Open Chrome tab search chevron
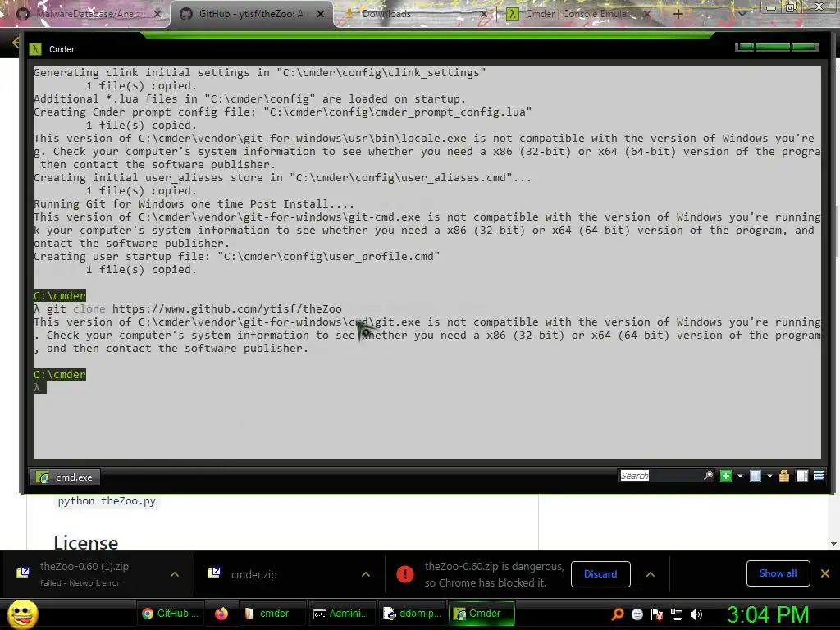840x630 pixels. 742,14
